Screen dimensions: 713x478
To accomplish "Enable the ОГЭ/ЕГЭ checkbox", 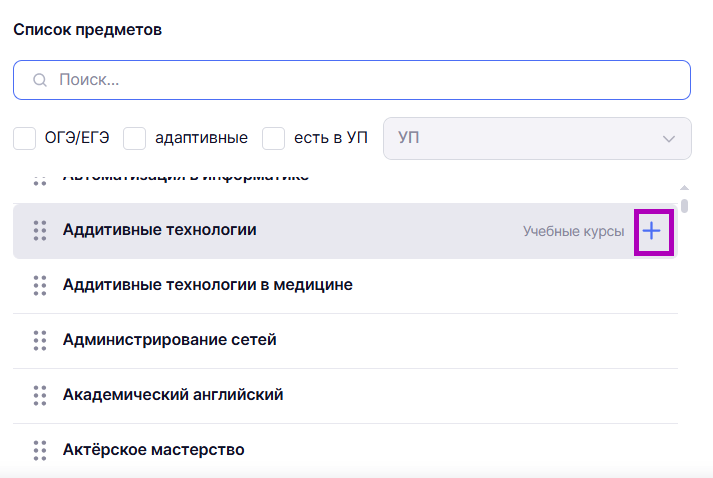I will 25,138.
